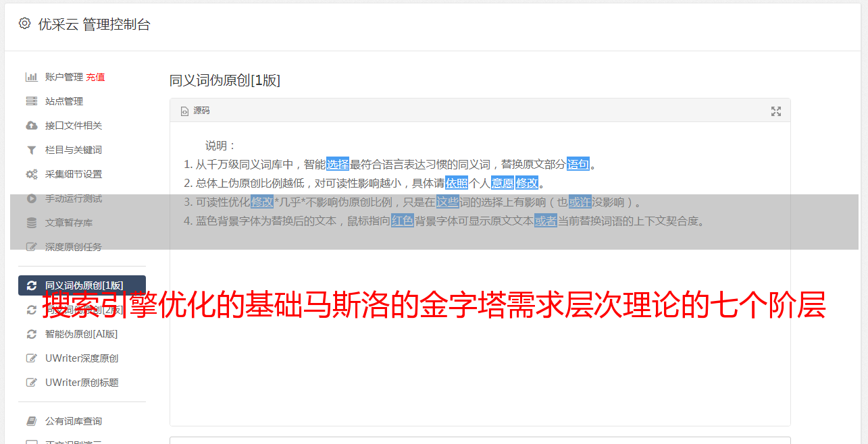Click the book icon for 公有词库查询
The height and width of the screenshot is (444, 868).
coord(31,421)
